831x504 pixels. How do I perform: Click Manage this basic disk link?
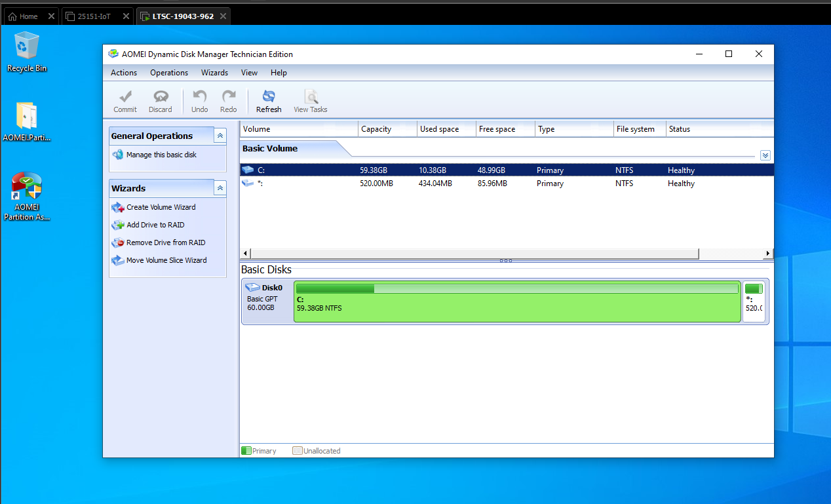pyautogui.click(x=161, y=155)
